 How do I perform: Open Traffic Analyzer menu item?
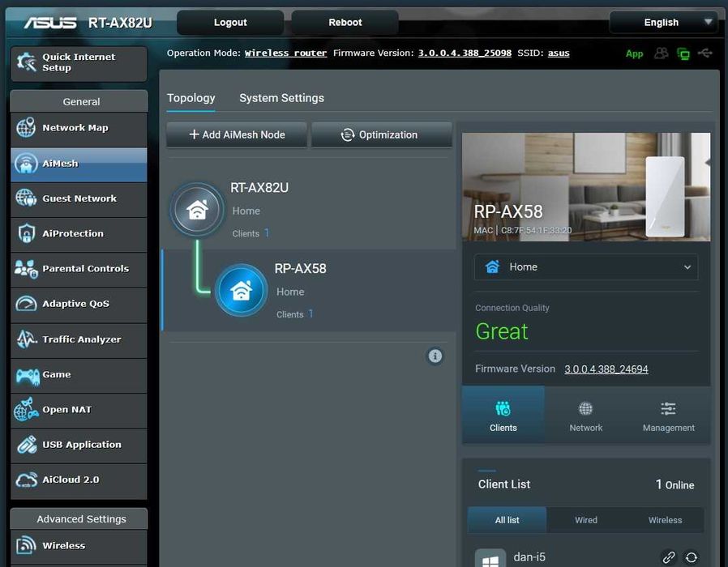[x=79, y=340]
